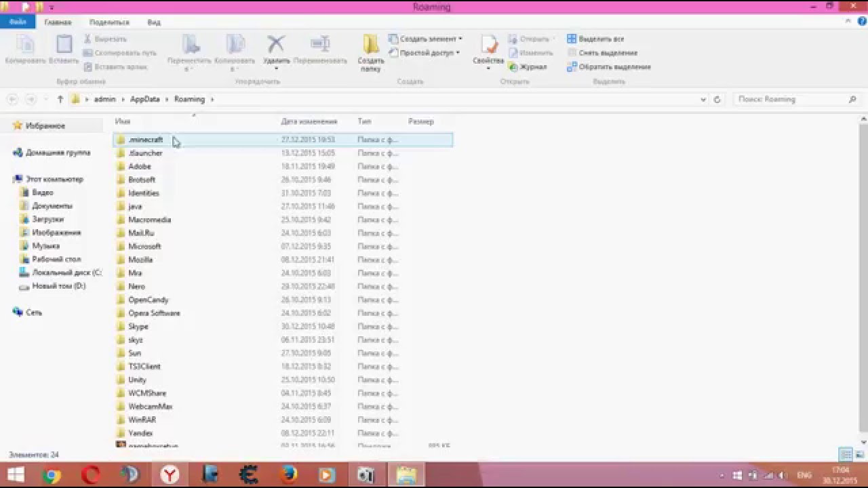Select the .minecraft folder

coord(283,140)
